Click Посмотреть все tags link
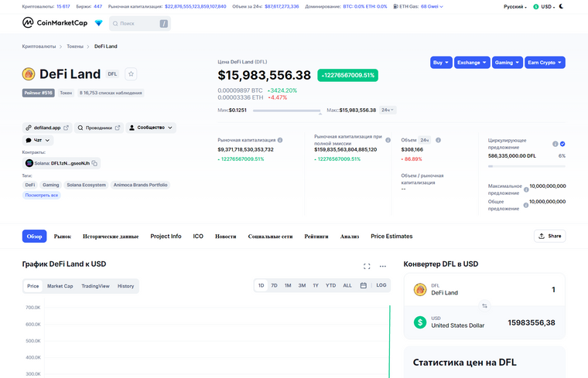588x378 pixels. click(x=41, y=195)
